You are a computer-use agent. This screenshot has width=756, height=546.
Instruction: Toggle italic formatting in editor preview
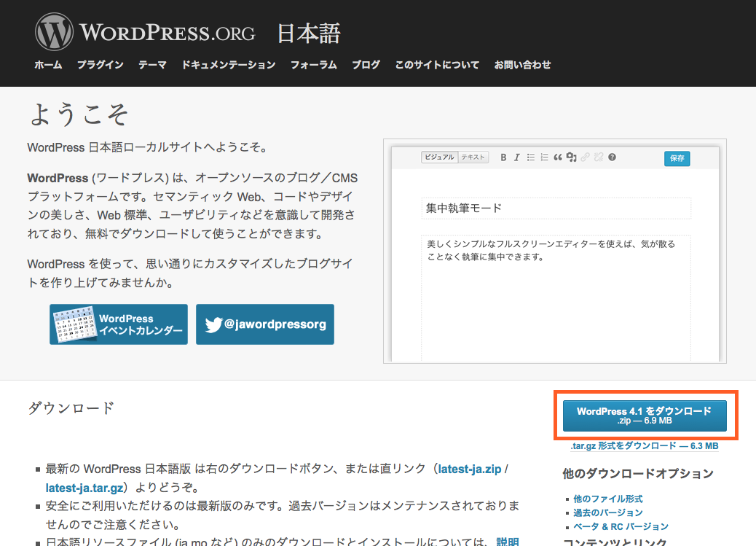coord(516,157)
